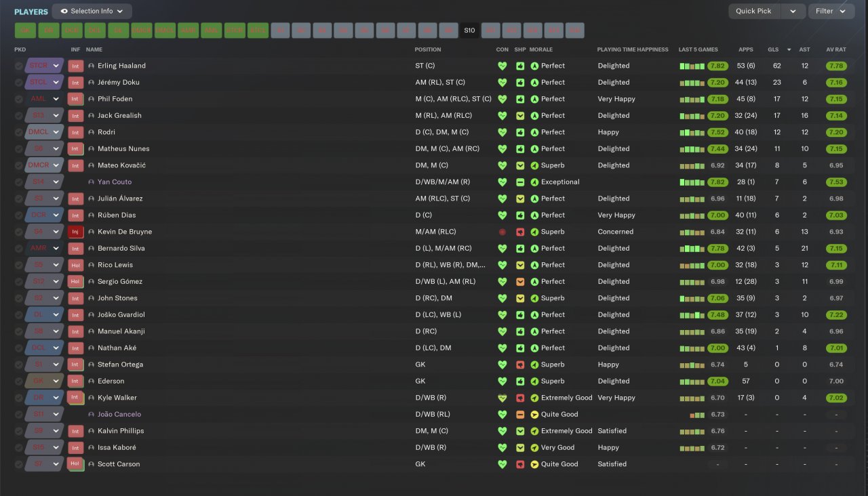Tick the selection circle for Erling Haaland
868x496 pixels.
18,66
